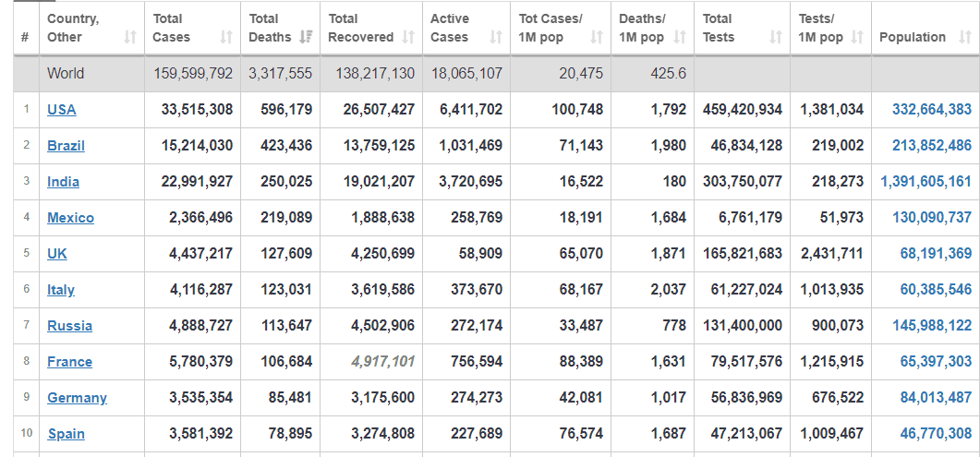Click the USA population figure 332,664,383
The height and width of the screenshot is (457, 980).
[x=931, y=110]
